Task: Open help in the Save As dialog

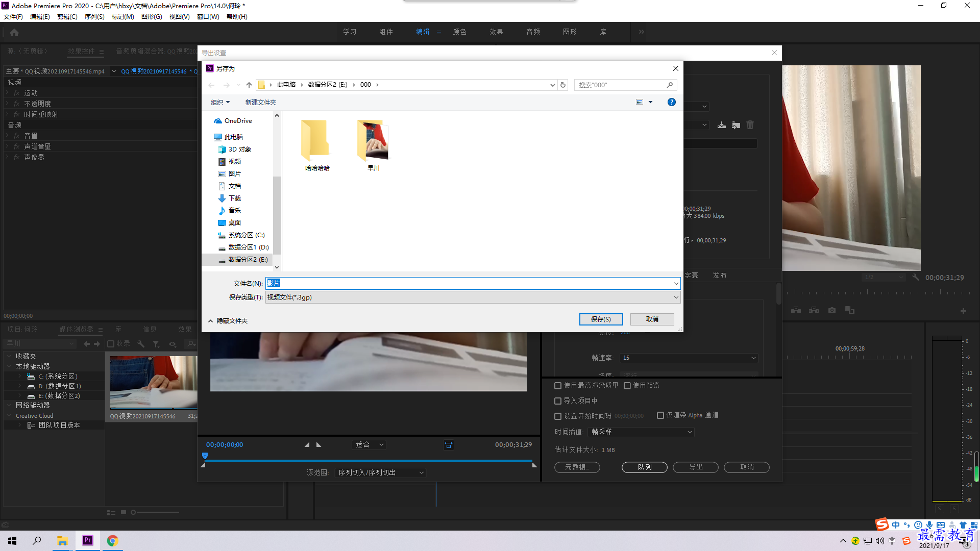Action: [x=672, y=102]
